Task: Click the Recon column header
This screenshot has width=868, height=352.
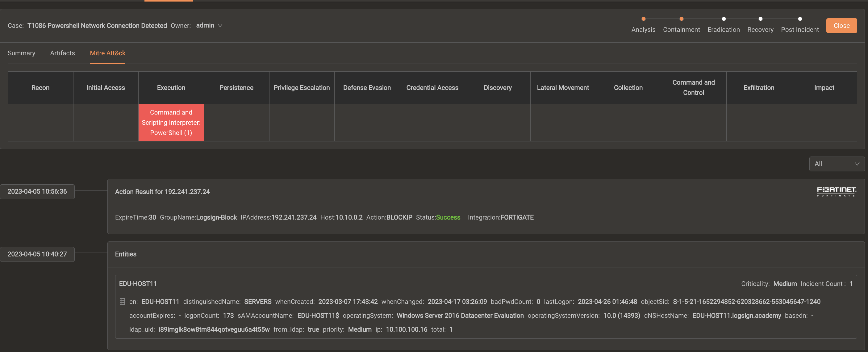Action: 40,88
